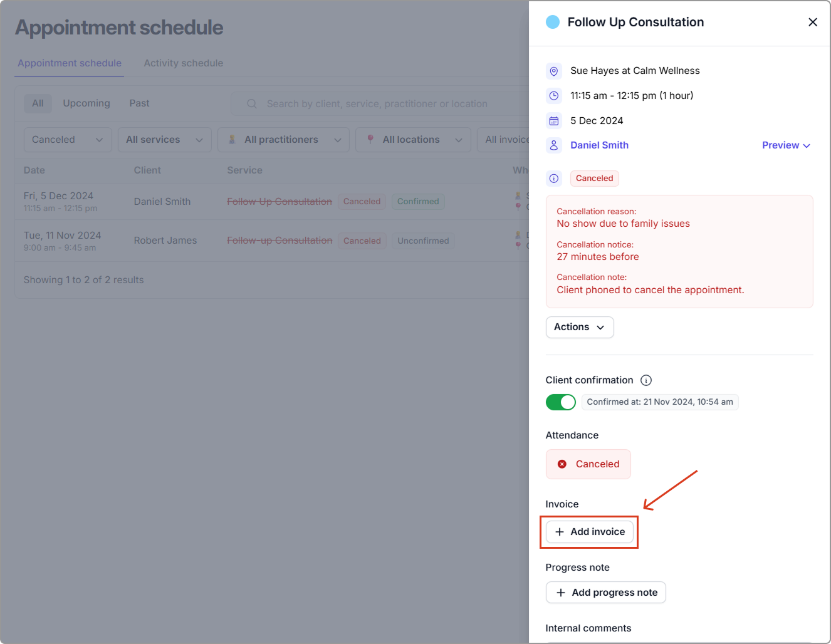Select the Upcoming appointments tab

[x=86, y=103]
